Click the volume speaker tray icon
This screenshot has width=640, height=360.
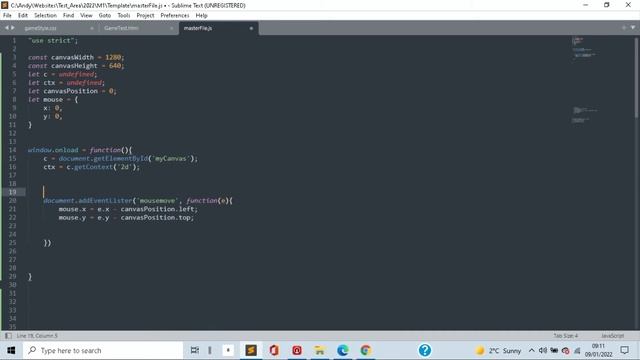coord(542,350)
